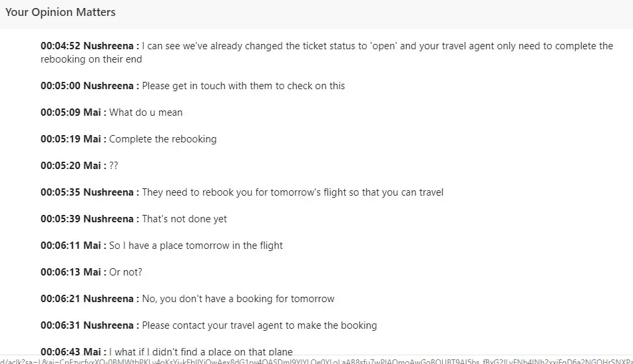The image size is (633, 364).
Task: Select the "They need to rebook you" message
Action: click(x=293, y=192)
